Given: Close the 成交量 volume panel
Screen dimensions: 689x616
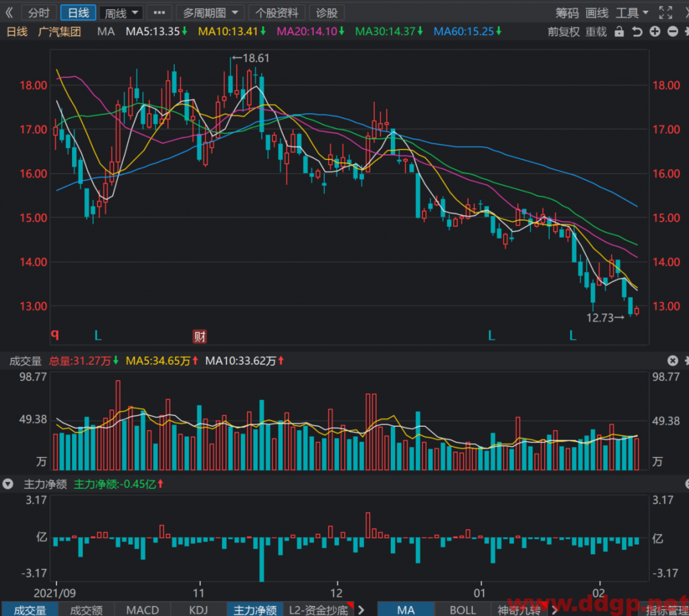Looking at the screenshot, I should 673,361.
